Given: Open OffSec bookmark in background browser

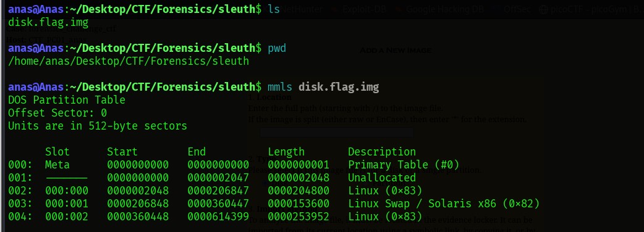Looking at the screenshot, I should pos(517,9).
